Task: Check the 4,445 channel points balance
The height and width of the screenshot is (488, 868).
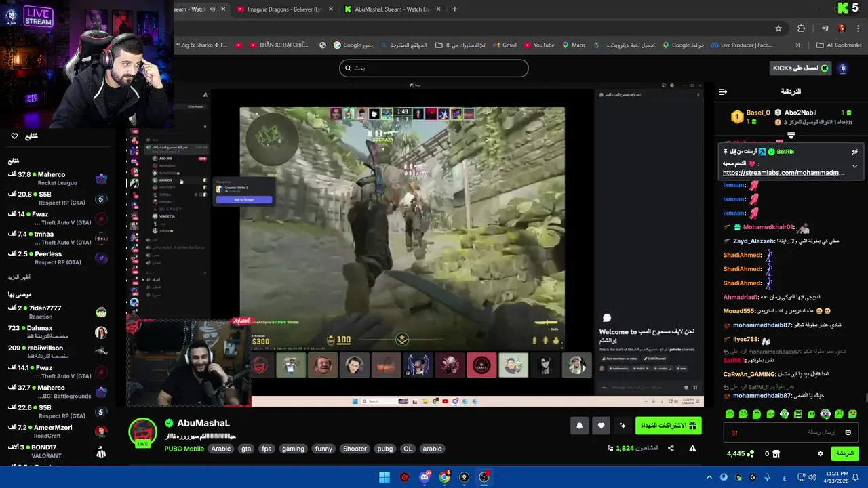Action: click(740, 453)
